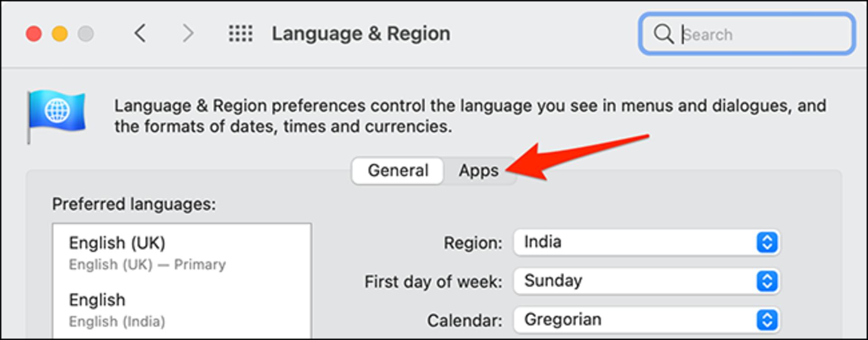868x340 pixels.
Task: Go forward with the right chevron arrow
Action: (188, 33)
